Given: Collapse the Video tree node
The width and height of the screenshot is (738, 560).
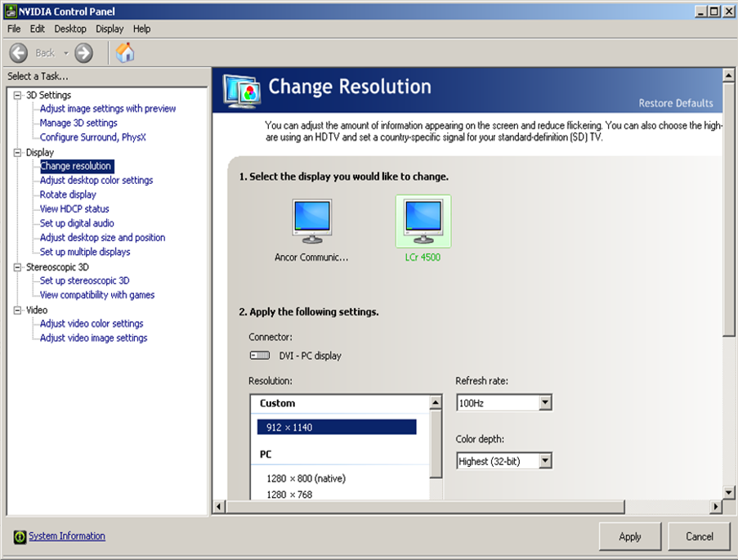Looking at the screenshot, I should [17, 310].
